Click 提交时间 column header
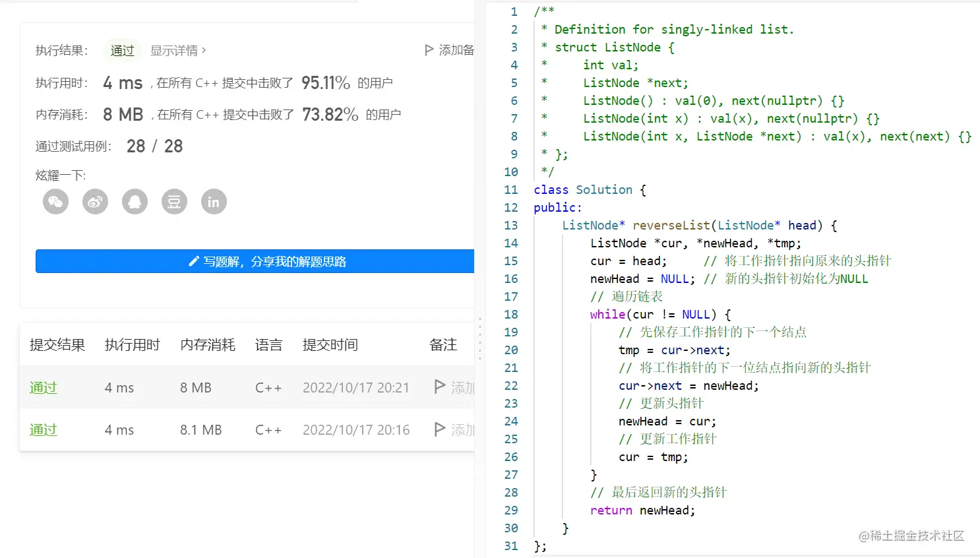Screen dimensions: 980x558 (330, 345)
